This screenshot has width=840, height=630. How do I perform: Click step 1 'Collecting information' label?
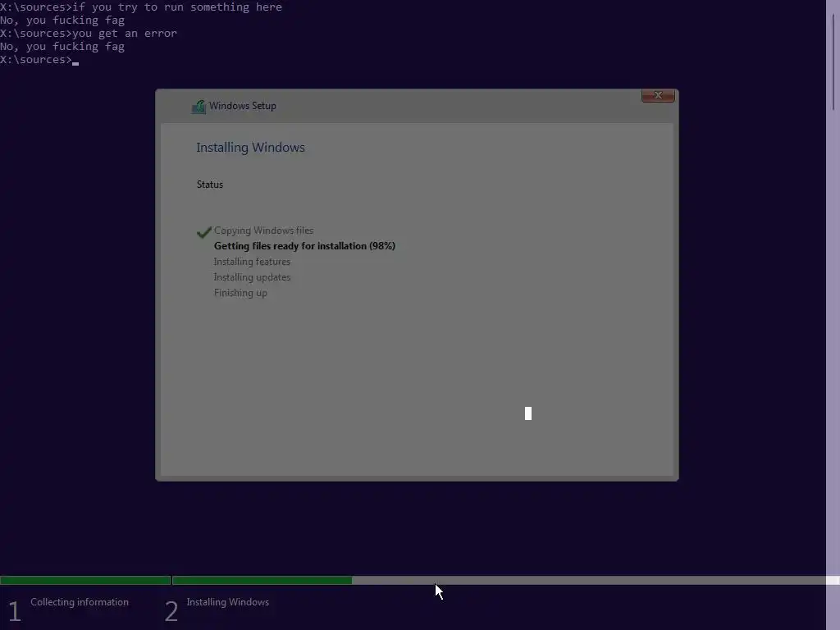coord(80,602)
